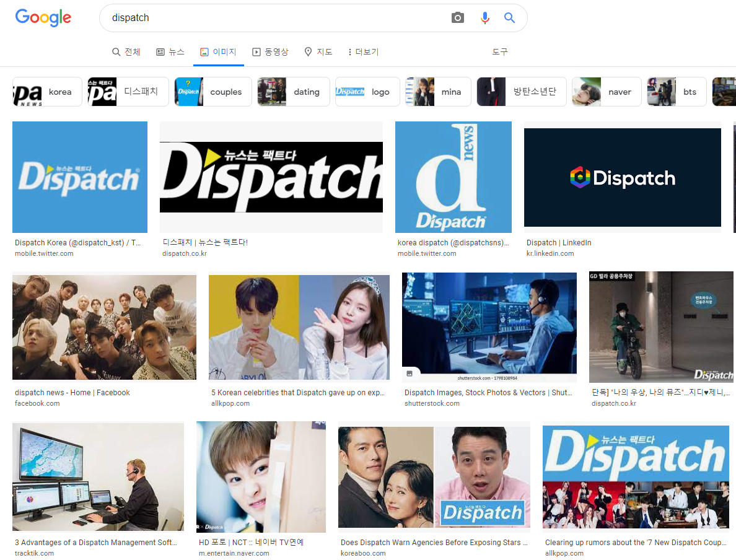This screenshot has width=736, height=560.
Task: Expand the 더보기 (More) menu
Action: pos(363,51)
